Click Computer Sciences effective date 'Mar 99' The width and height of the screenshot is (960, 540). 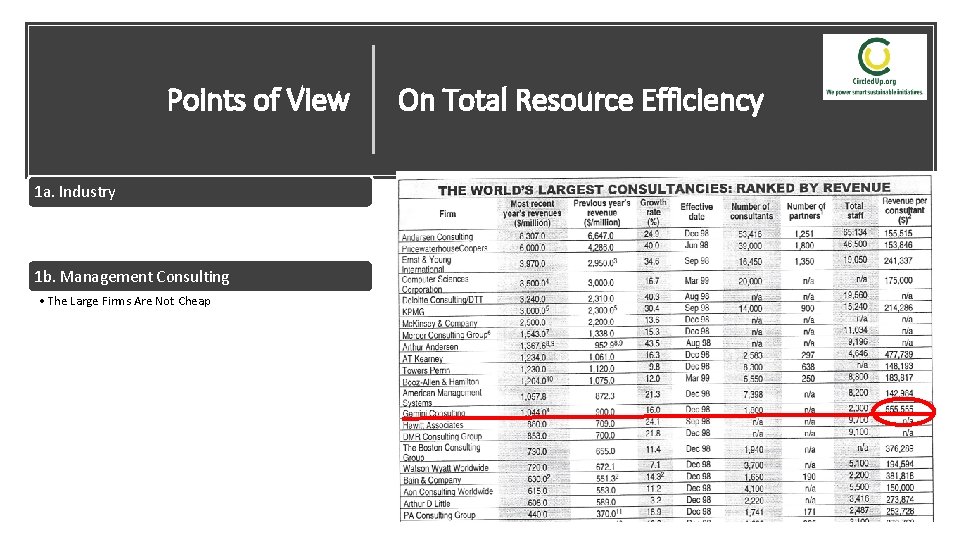pos(697,280)
